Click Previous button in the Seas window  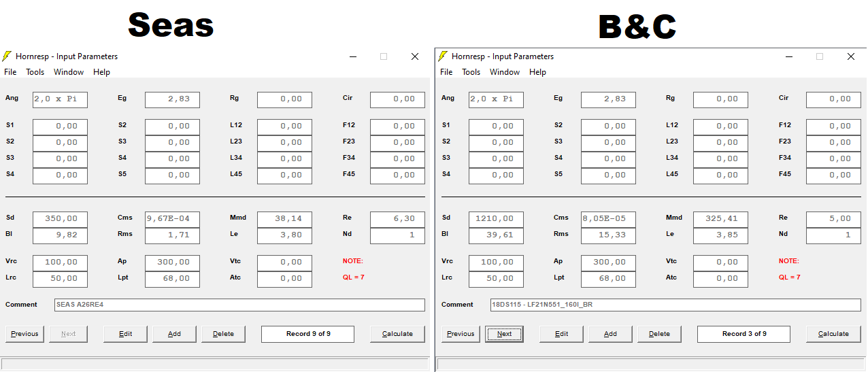(24, 334)
